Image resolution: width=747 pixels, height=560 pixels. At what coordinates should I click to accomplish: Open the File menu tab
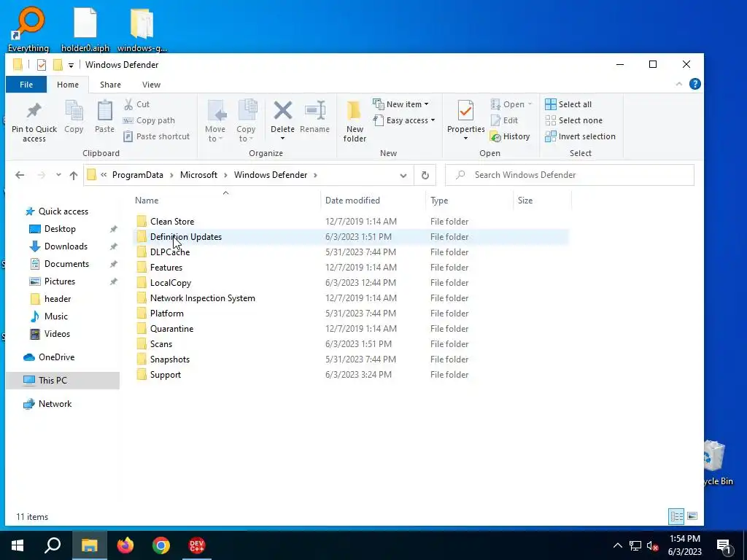coord(26,85)
